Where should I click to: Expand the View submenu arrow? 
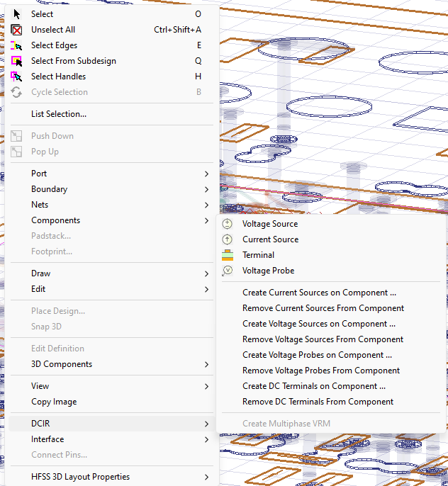coord(206,386)
